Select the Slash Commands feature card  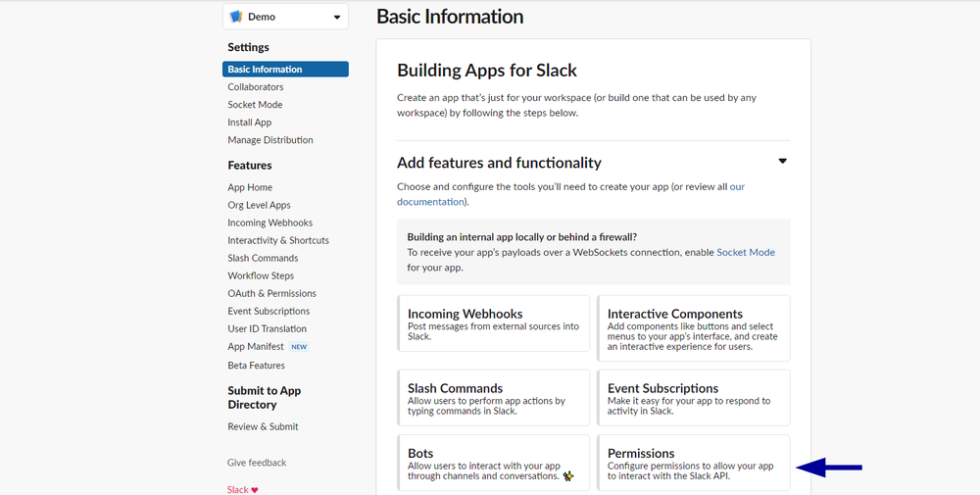494,398
